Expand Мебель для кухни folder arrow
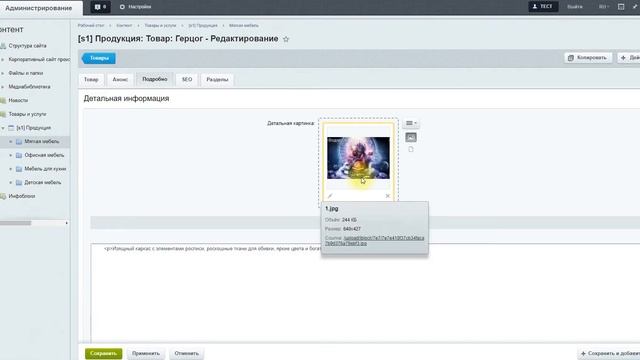The height and width of the screenshot is (360, 640). click(11, 169)
